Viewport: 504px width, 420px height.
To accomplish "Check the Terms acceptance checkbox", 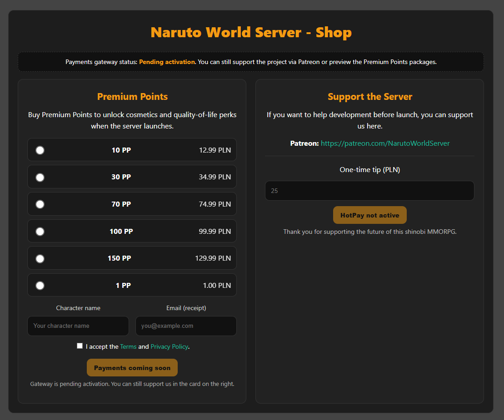I will click(80, 346).
